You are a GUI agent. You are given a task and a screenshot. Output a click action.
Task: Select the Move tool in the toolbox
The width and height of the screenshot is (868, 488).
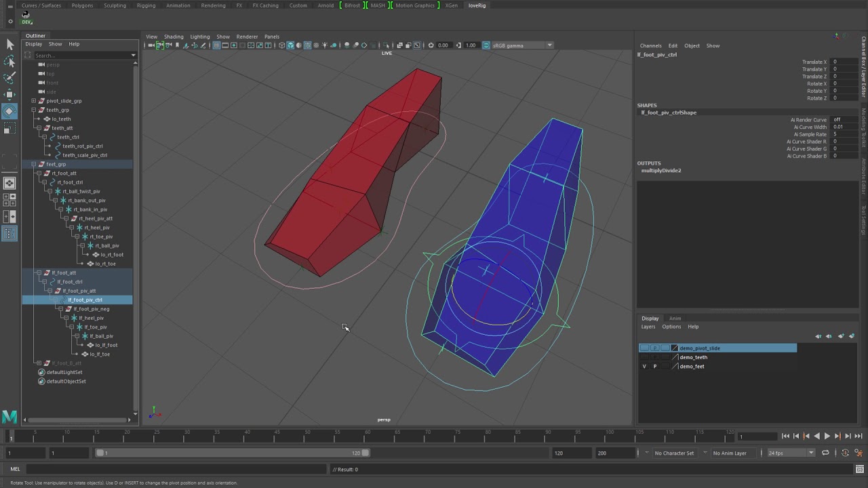[x=9, y=94]
